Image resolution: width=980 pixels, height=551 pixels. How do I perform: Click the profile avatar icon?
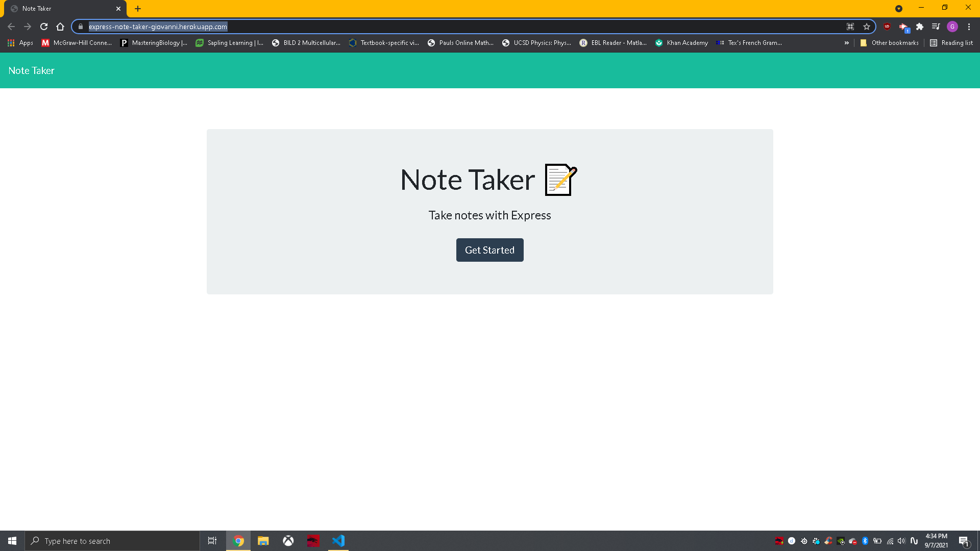point(952,27)
